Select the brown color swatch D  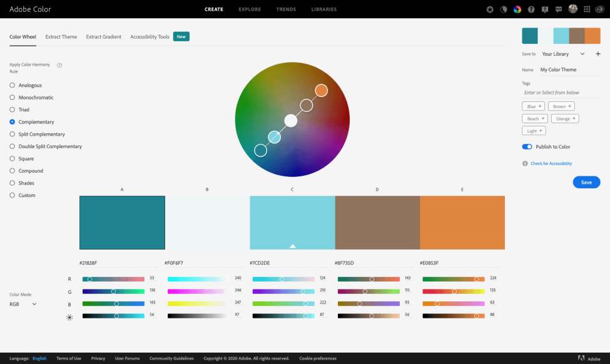pyautogui.click(x=377, y=223)
